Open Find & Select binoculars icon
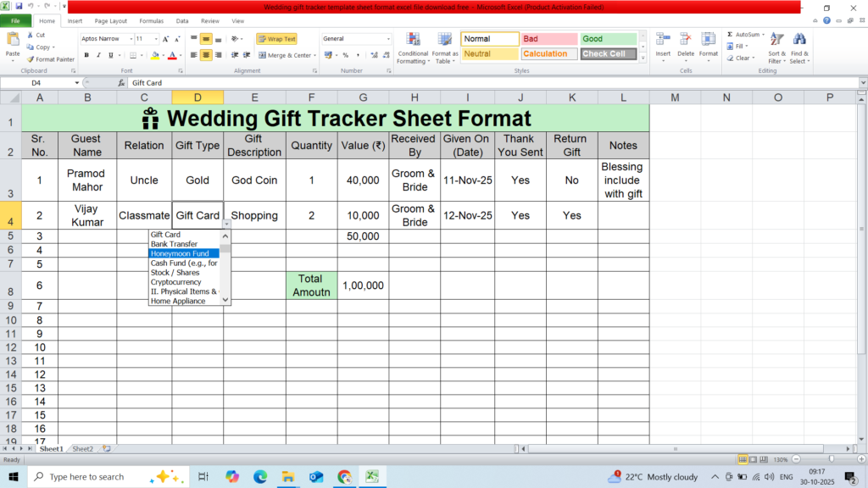The width and height of the screenshot is (868, 488). [799, 40]
